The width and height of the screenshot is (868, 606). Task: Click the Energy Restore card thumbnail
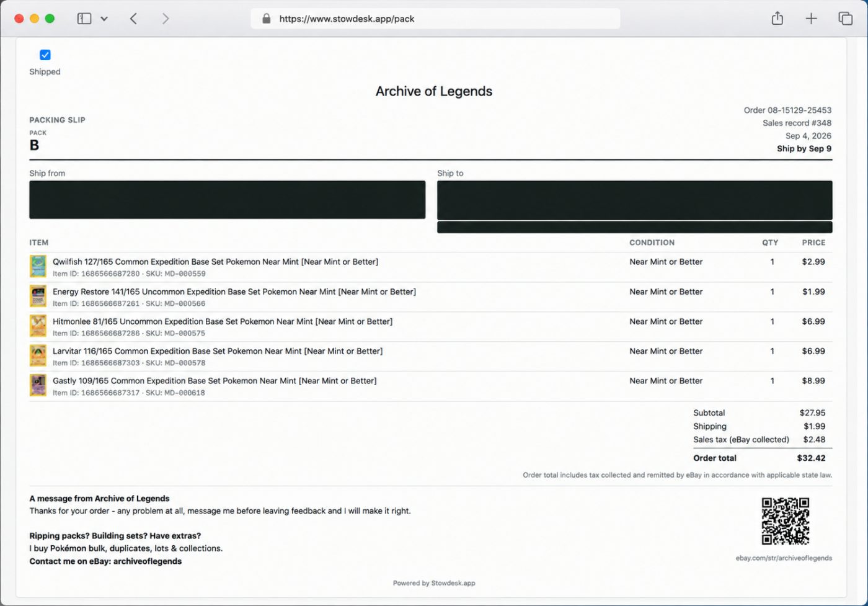pos(38,296)
